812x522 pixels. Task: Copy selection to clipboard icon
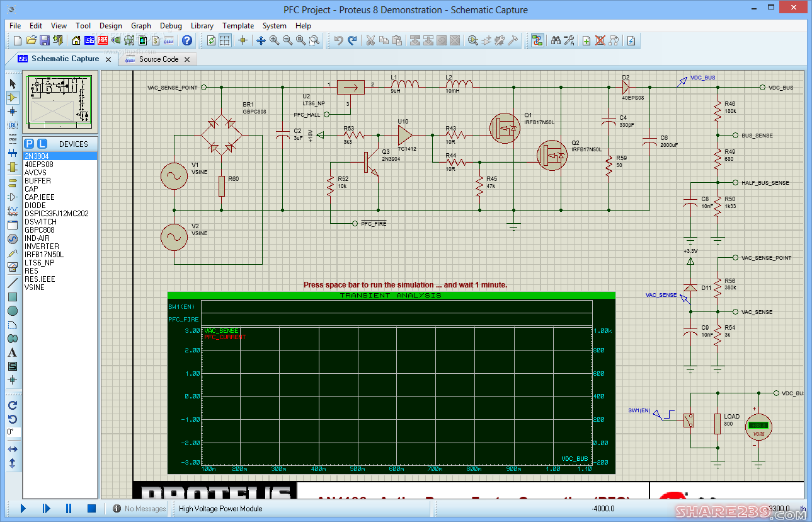[x=384, y=40]
